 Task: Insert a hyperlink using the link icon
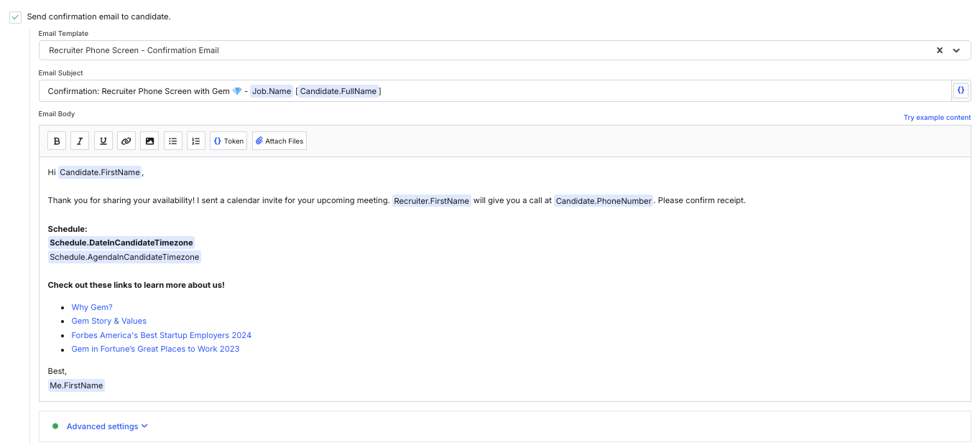tap(126, 141)
